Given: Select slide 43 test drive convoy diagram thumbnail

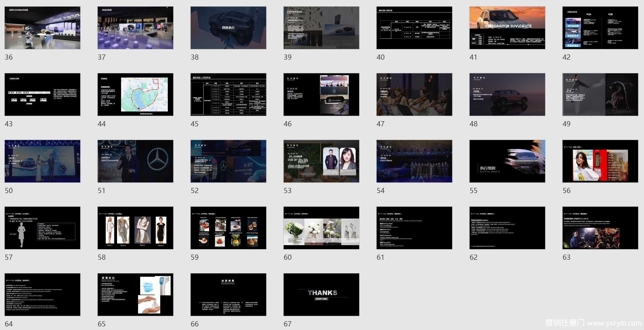Looking at the screenshot, I should [x=42, y=94].
